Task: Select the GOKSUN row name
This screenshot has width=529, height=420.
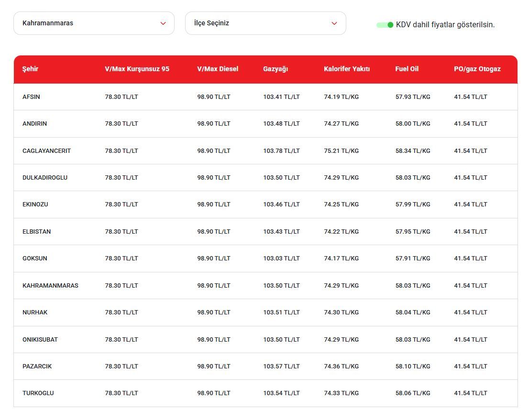Action: click(x=35, y=258)
